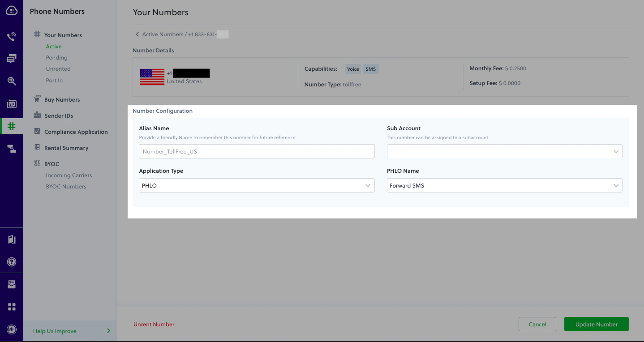Image resolution: width=644 pixels, height=342 pixels.
Task: Click the Update Number button
Action: 597,324
